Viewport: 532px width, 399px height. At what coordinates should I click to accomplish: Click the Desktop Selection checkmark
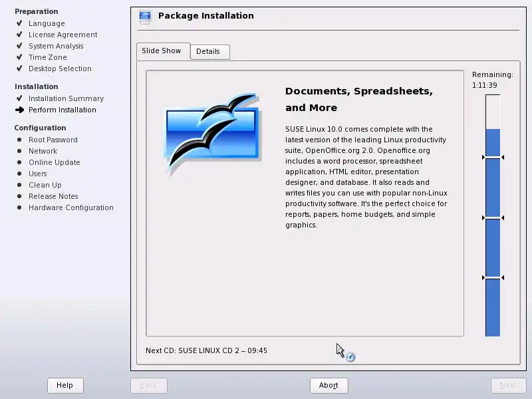[19, 68]
